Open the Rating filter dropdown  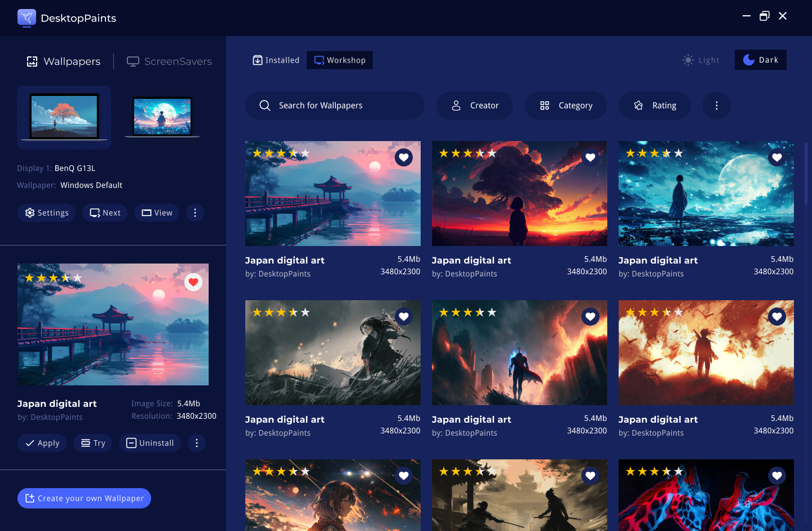[654, 106]
